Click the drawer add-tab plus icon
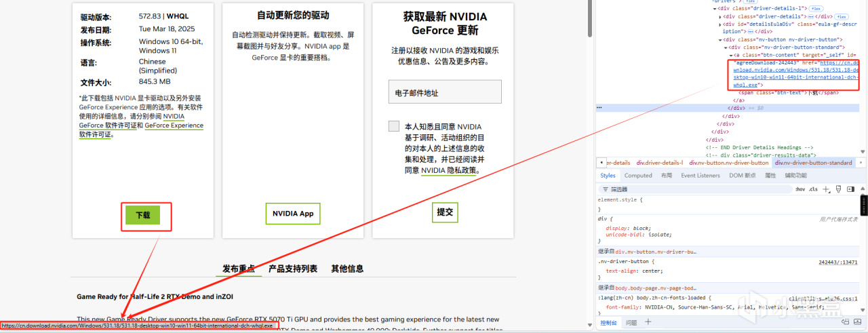 coord(648,322)
